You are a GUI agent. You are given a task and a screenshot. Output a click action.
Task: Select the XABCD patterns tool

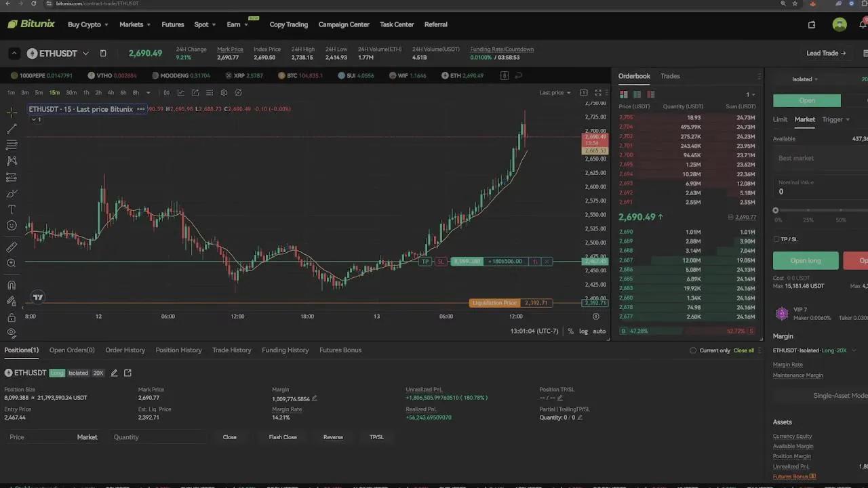[12, 161]
